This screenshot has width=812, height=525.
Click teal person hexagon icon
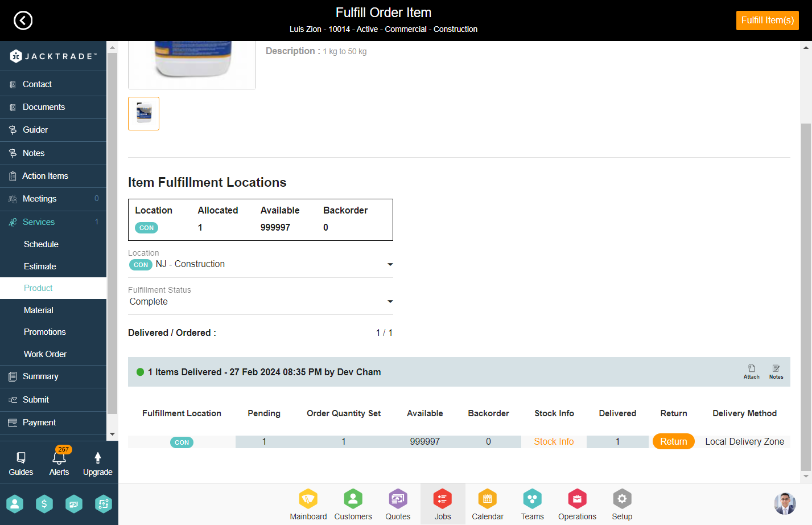15,504
